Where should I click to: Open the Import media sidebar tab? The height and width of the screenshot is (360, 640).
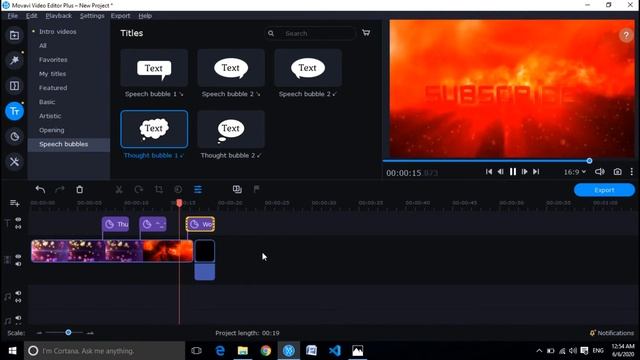[14, 35]
